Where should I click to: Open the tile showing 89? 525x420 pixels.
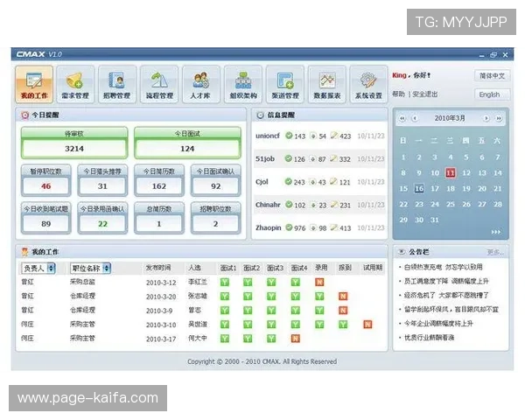coord(45,218)
